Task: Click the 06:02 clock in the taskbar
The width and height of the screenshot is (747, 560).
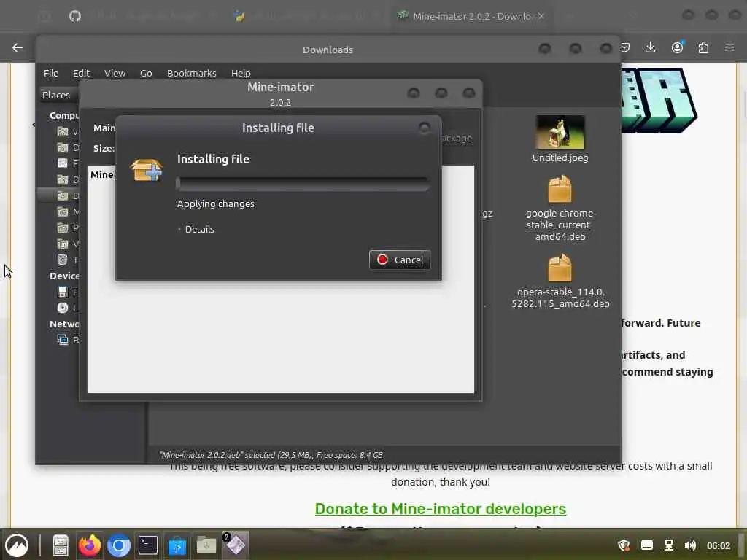Action: [719, 545]
